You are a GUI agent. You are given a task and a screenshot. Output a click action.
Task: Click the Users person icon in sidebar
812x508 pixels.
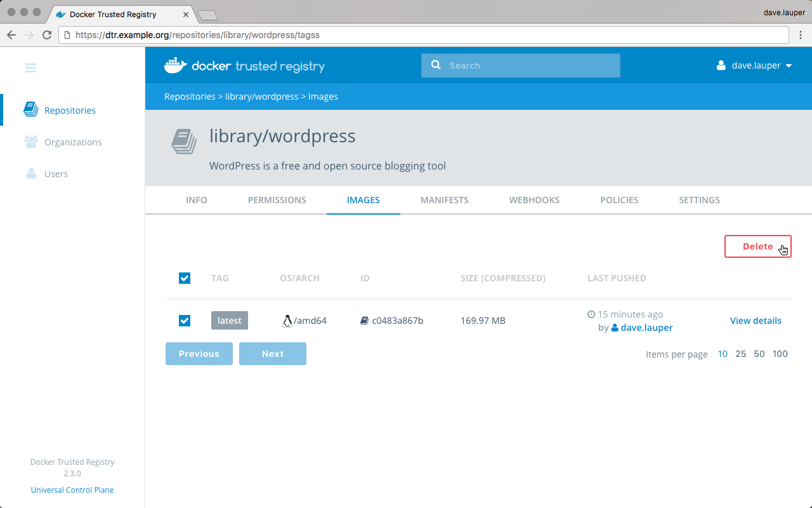30,173
